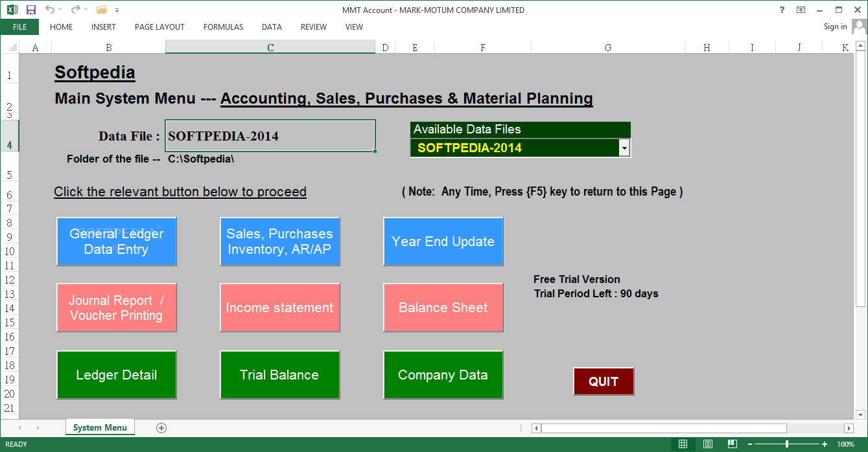The image size is (868, 452).
Task: Click the horizontal scrollbar right arrow
Action: 849,428
